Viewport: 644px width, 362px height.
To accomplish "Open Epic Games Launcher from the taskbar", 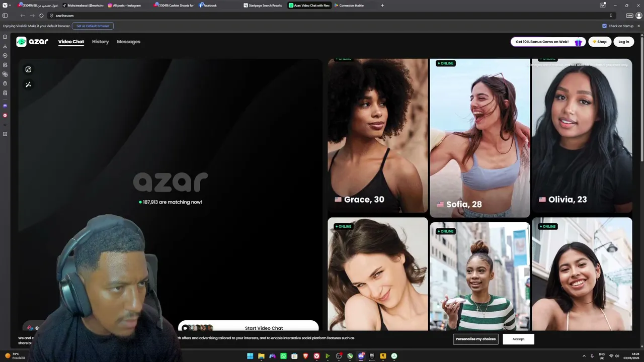I will [x=372, y=356].
